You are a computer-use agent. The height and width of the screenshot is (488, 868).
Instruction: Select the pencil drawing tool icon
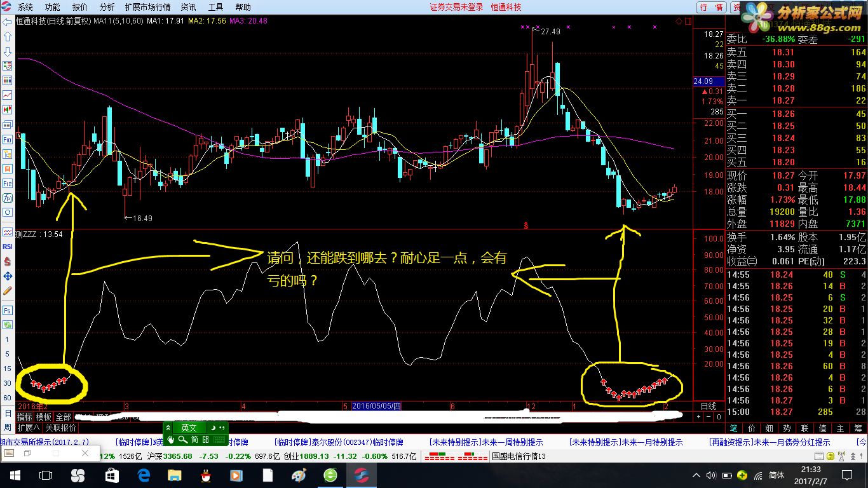tap(8, 290)
